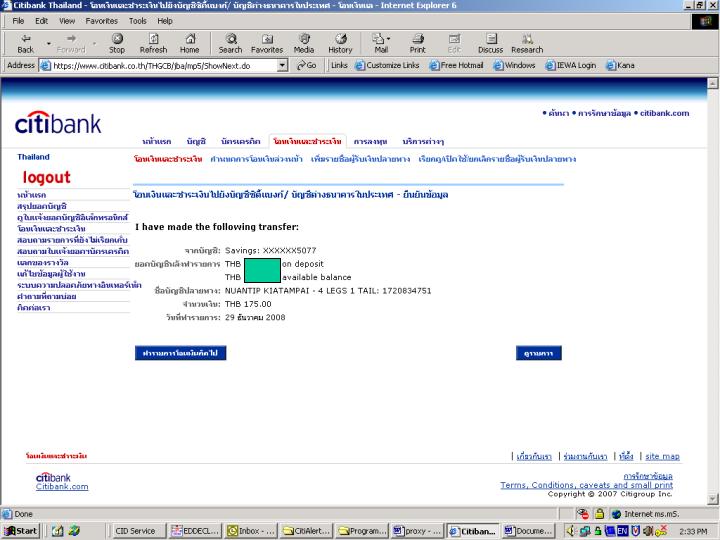Click the padlock security status icon
The image size is (720, 540).
click(x=599, y=514)
